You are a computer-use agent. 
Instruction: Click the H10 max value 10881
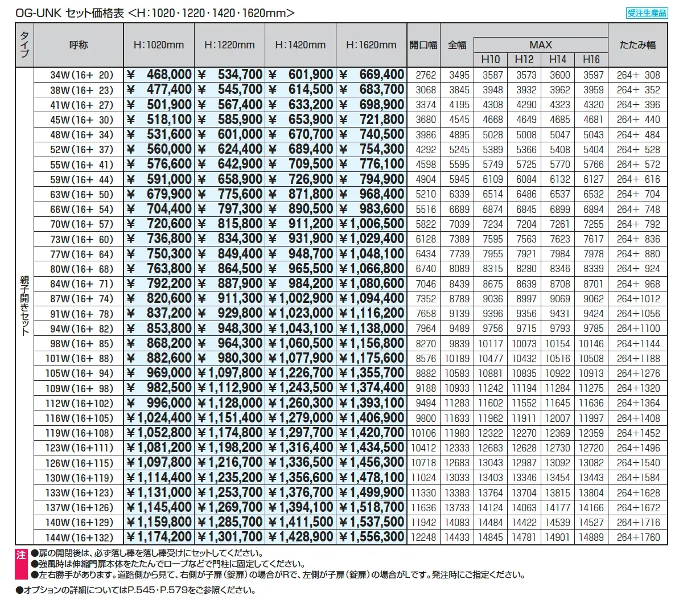point(491,373)
